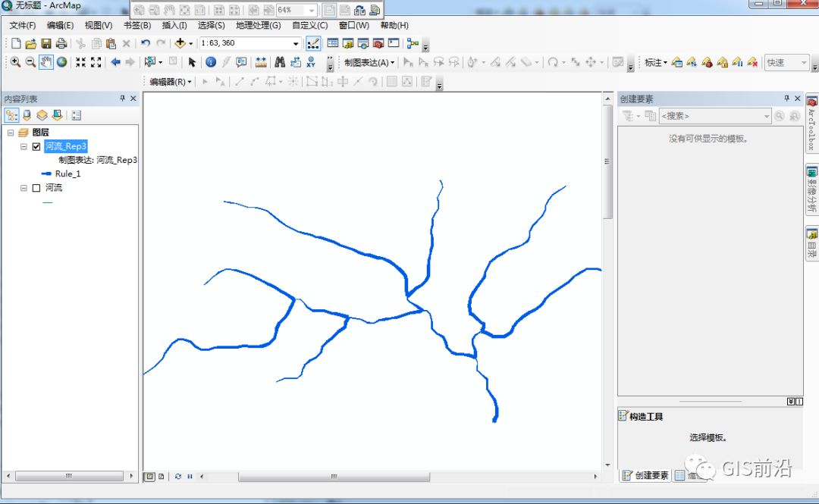
Task: Open the template search dropdown arrow
Action: point(766,116)
